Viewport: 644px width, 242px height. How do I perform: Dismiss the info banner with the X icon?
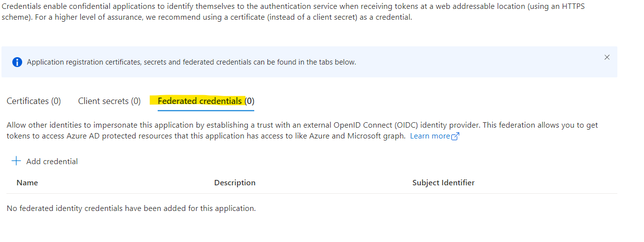pos(607,57)
